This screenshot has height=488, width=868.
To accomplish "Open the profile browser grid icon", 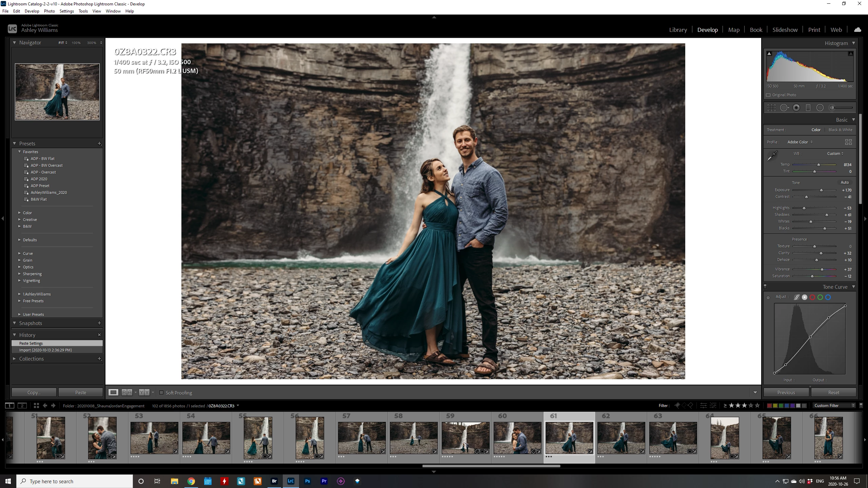I will [x=848, y=142].
